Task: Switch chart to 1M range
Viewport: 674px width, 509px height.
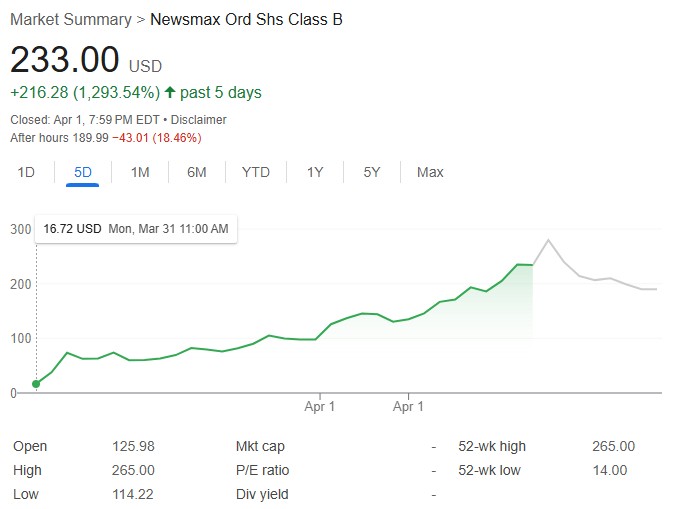Action: (x=140, y=172)
